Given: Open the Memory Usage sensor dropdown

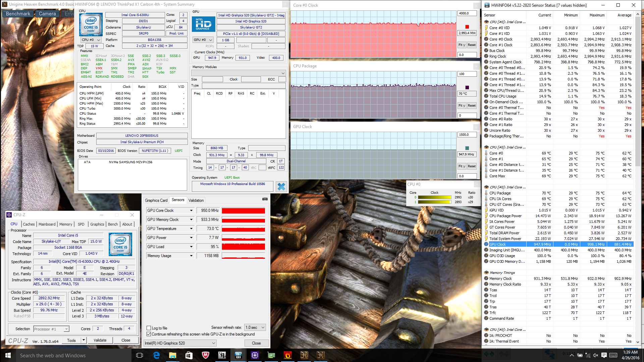Looking at the screenshot, I should point(192,256).
